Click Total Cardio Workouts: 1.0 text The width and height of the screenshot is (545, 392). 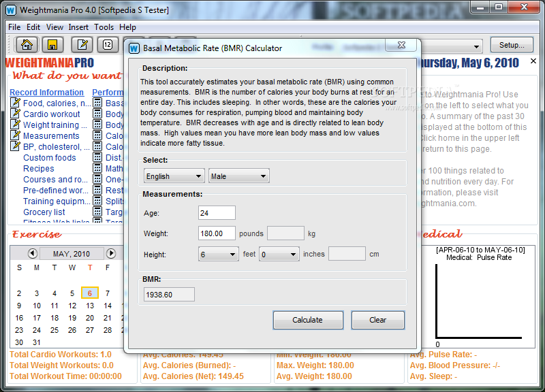(61, 355)
